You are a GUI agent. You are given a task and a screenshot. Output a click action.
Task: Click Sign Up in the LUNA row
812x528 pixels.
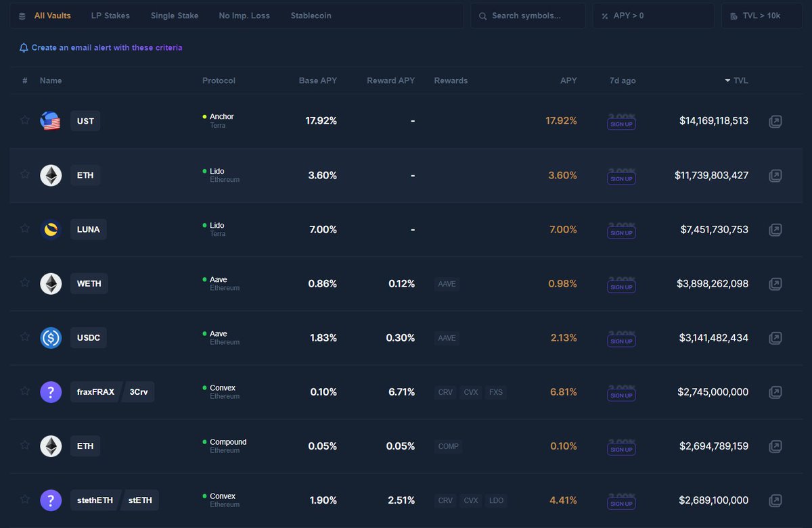pyautogui.click(x=621, y=233)
